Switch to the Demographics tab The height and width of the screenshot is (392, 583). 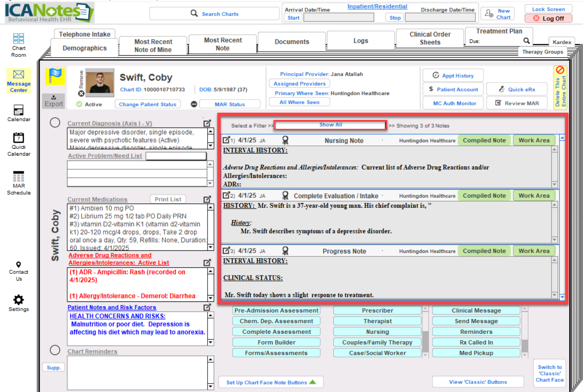(x=85, y=48)
